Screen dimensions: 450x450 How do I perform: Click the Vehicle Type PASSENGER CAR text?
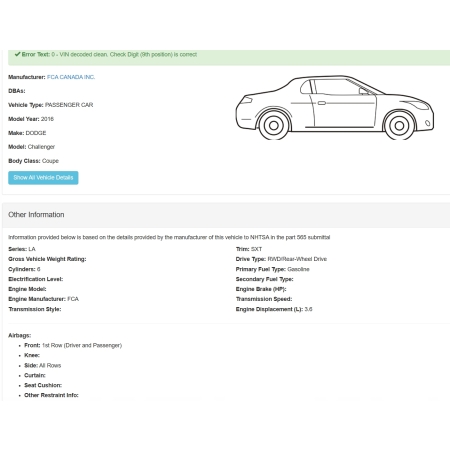50,105
